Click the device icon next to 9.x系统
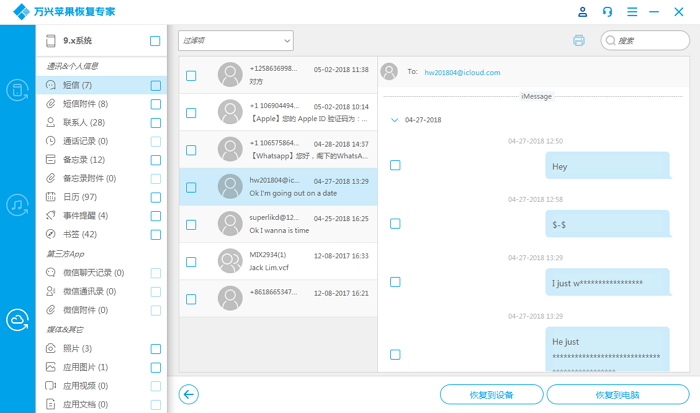This screenshot has width=700, height=413. [x=51, y=41]
